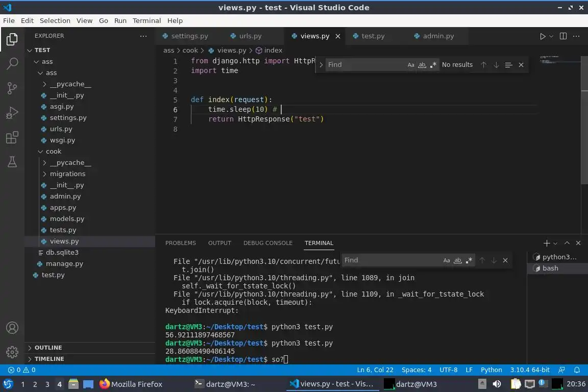Open the Extensions view
The height and width of the screenshot is (392, 588).
click(12, 137)
